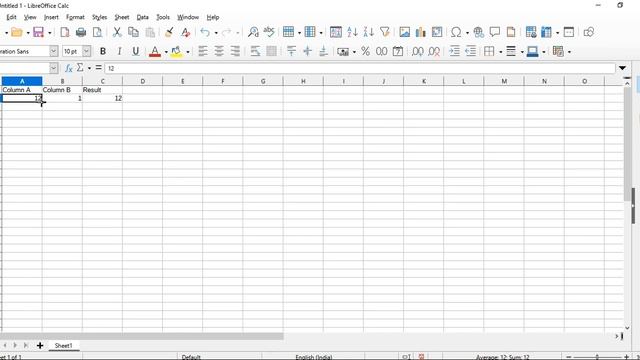Open Find and Replace
Image resolution: width=640 pixels, height=360 pixels.
pyautogui.click(x=253, y=32)
